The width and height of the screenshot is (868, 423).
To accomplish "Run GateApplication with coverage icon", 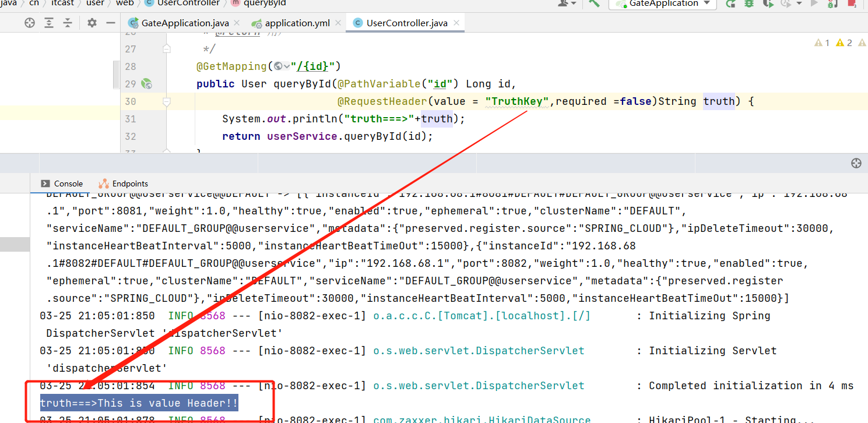I will (x=768, y=3).
